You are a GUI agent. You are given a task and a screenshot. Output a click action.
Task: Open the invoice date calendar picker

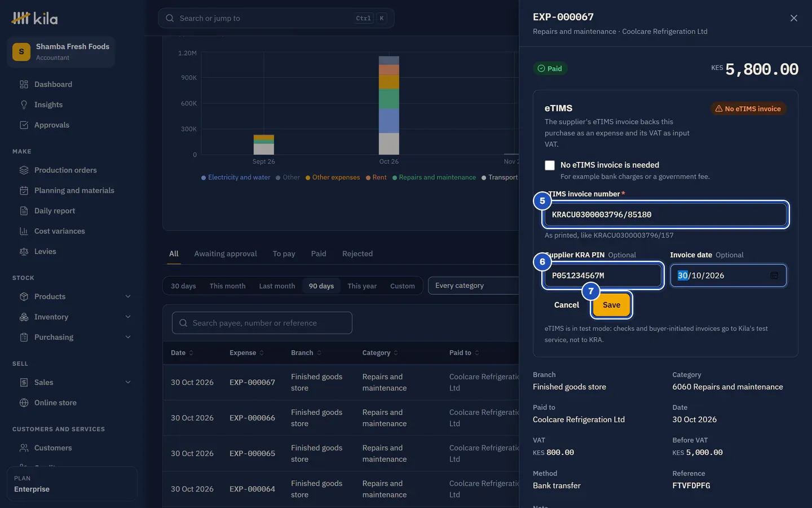click(774, 275)
